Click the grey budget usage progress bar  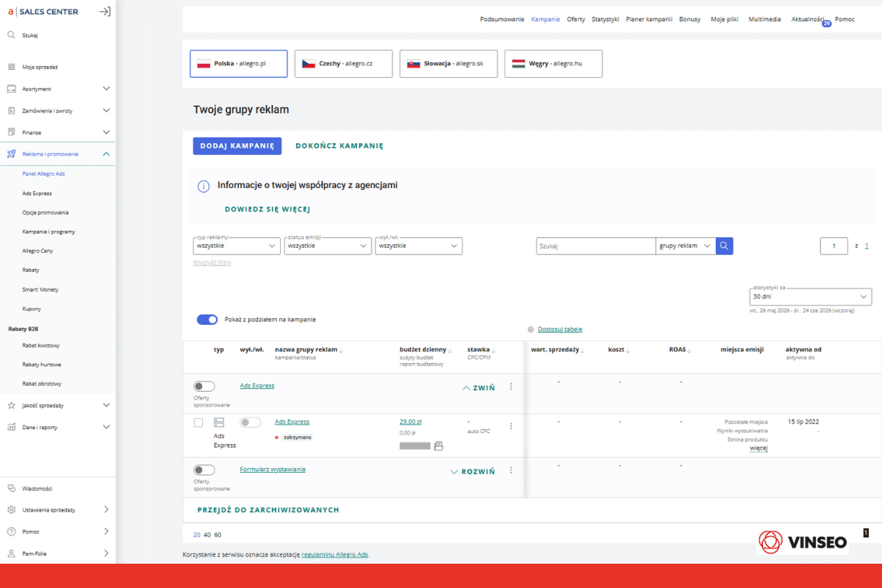tap(415, 445)
